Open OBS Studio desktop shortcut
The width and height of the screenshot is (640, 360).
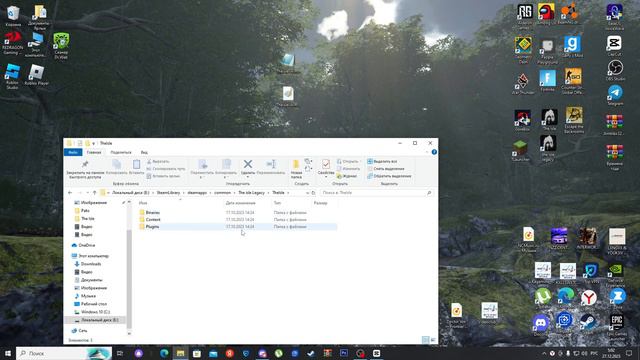(615, 70)
